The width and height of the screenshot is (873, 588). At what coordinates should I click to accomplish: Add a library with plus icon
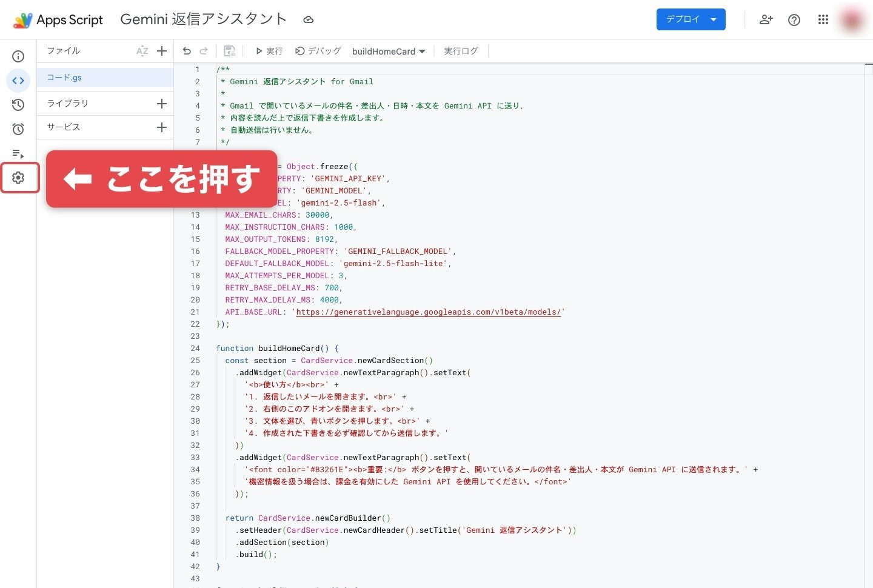[x=162, y=104]
